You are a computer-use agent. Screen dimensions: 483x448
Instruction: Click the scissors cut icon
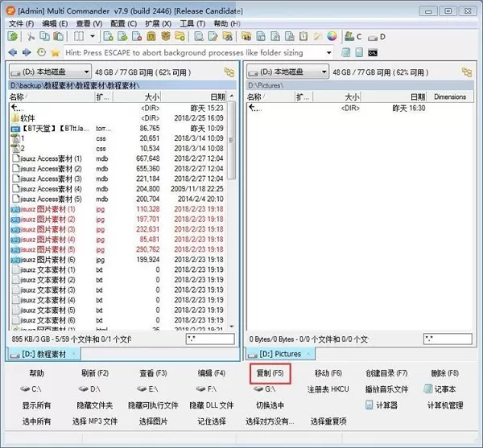tap(31, 37)
